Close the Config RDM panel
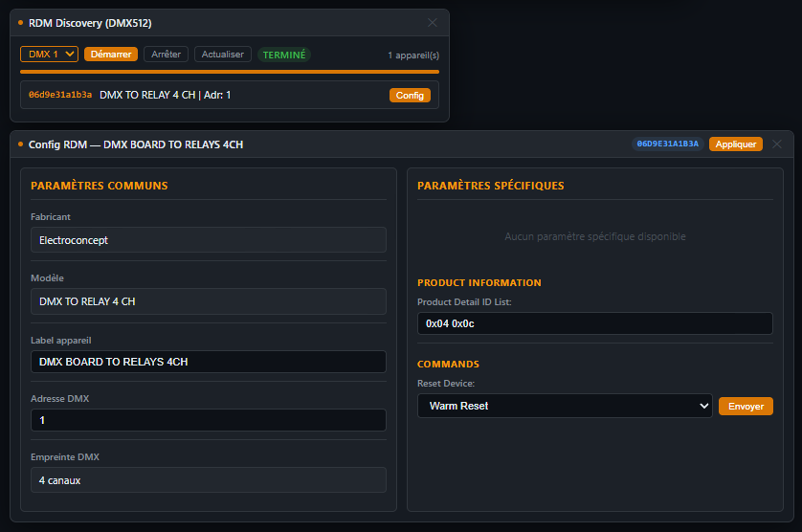The image size is (802, 532). 777,144
